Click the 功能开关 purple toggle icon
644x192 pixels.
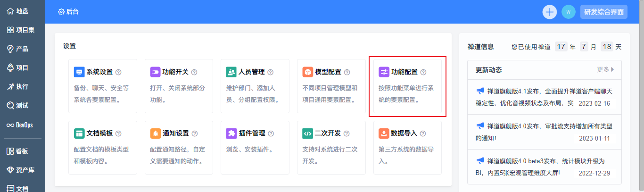(x=156, y=72)
